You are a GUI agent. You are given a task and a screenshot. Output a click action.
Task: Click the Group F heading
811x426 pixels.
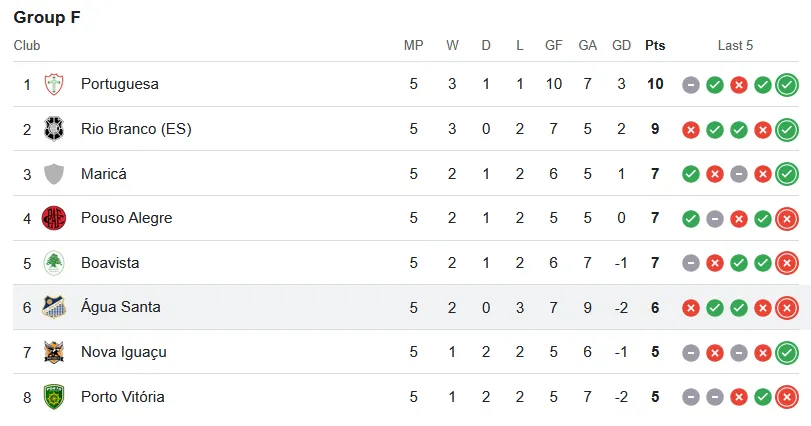47,17
